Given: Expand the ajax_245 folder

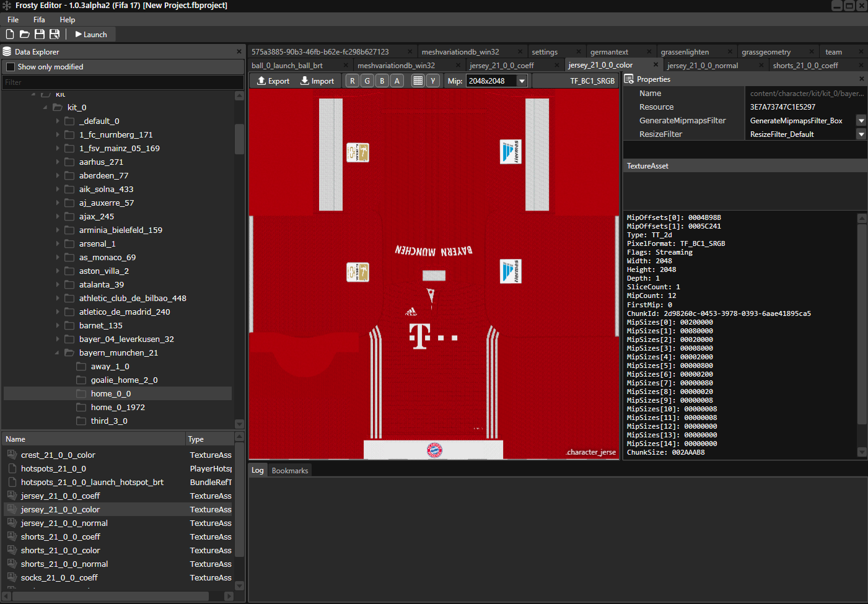Looking at the screenshot, I should (58, 216).
